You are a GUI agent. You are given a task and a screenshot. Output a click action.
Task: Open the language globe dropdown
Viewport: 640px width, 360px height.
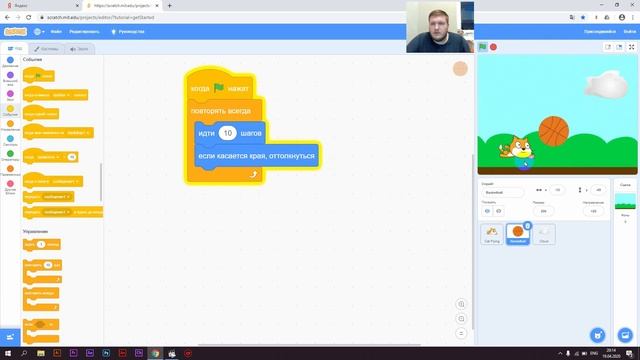pyautogui.click(x=39, y=31)
